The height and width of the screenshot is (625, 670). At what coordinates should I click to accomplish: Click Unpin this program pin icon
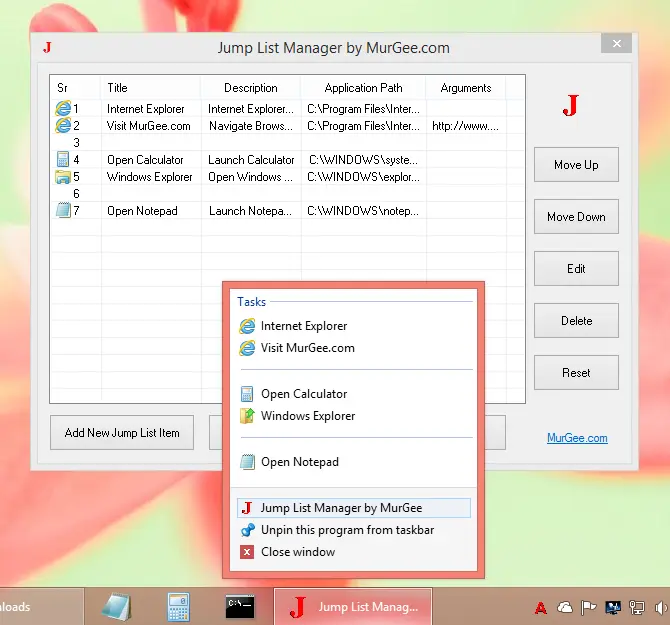click(x=247, y=530)
